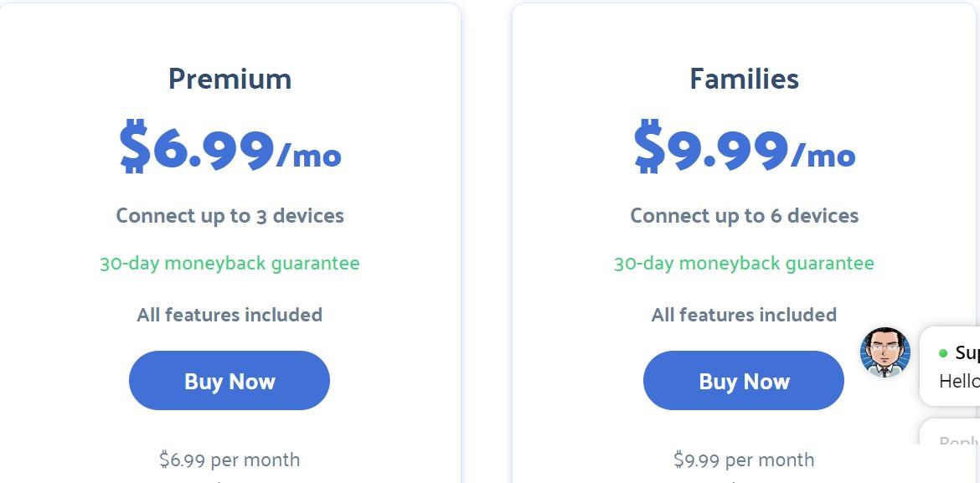Click Families' 30-day moneyback guarantee text
This screenshot has width=980, height=483.
[744, 263]
